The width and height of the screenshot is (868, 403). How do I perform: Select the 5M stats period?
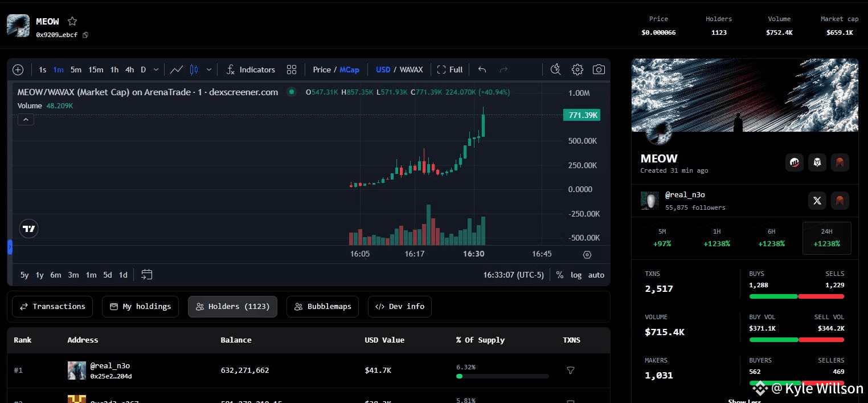coord(662,238)
